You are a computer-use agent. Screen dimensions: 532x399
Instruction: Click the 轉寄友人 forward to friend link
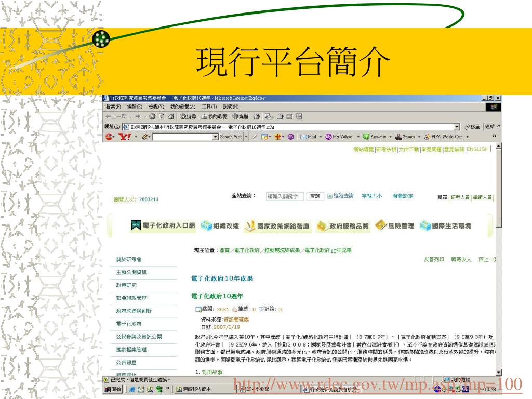(461, 260)
